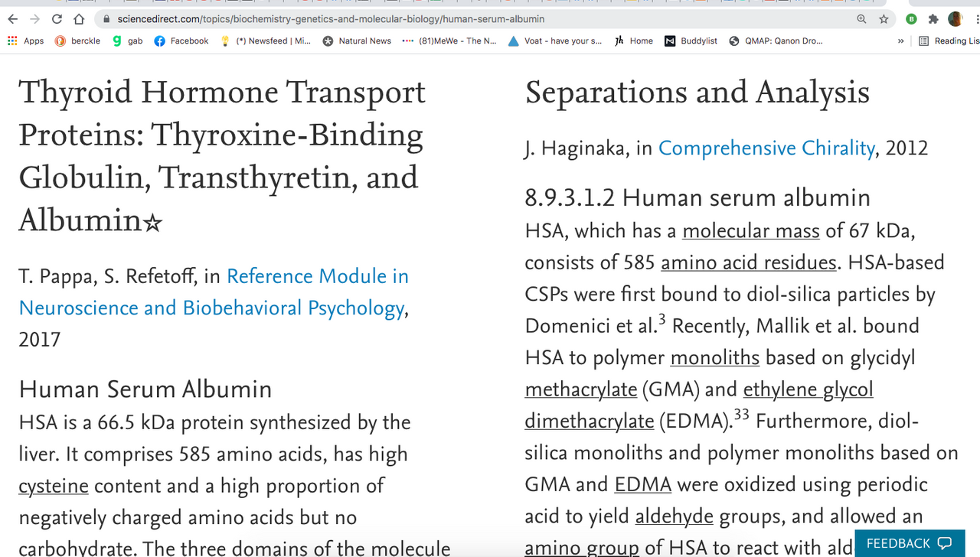The height and width of the screenshot is (557, 980).
Task: Open the Buddylist bookmark
Action: pos(691,41)
